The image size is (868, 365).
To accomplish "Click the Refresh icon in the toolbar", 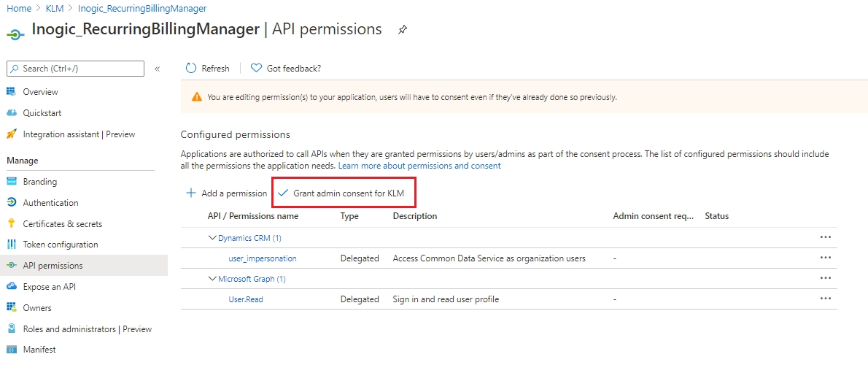I will click(x=191, y=68).
